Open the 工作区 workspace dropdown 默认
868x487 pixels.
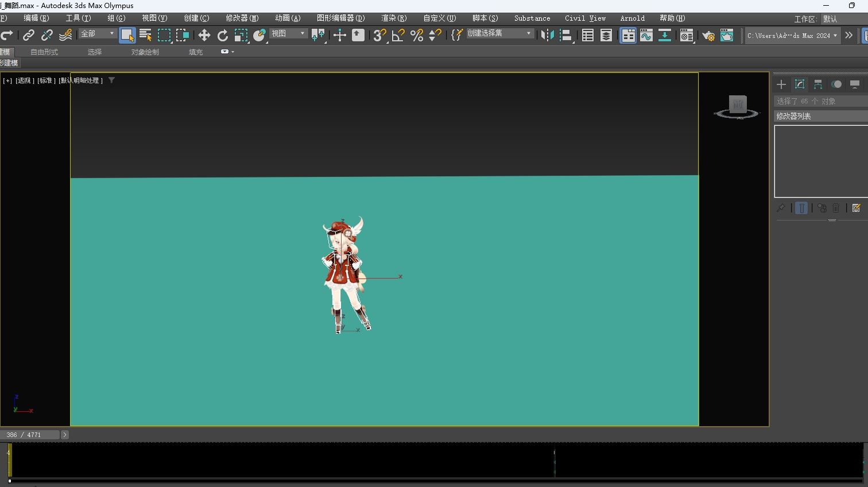click(x=844, y=19)
